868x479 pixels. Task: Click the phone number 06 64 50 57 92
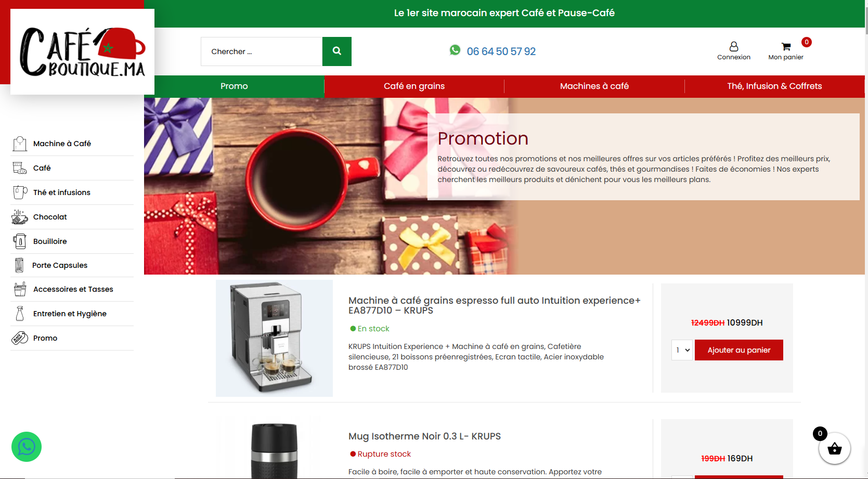pos(501,51)
